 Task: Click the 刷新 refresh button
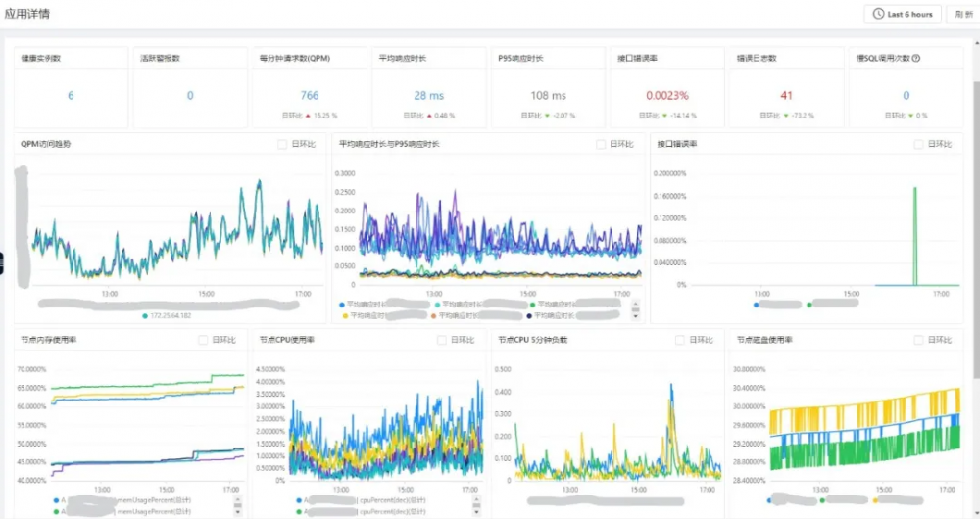pyautogui.click(x=964, y=14)
